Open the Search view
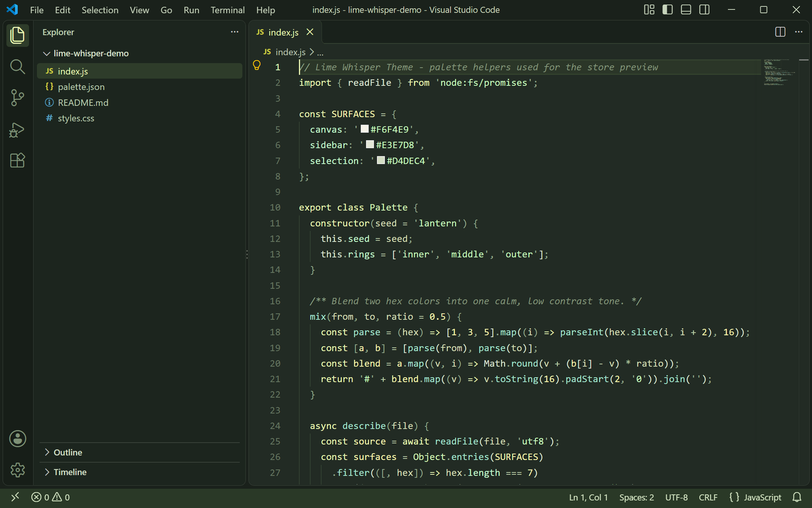 (17, 67)
